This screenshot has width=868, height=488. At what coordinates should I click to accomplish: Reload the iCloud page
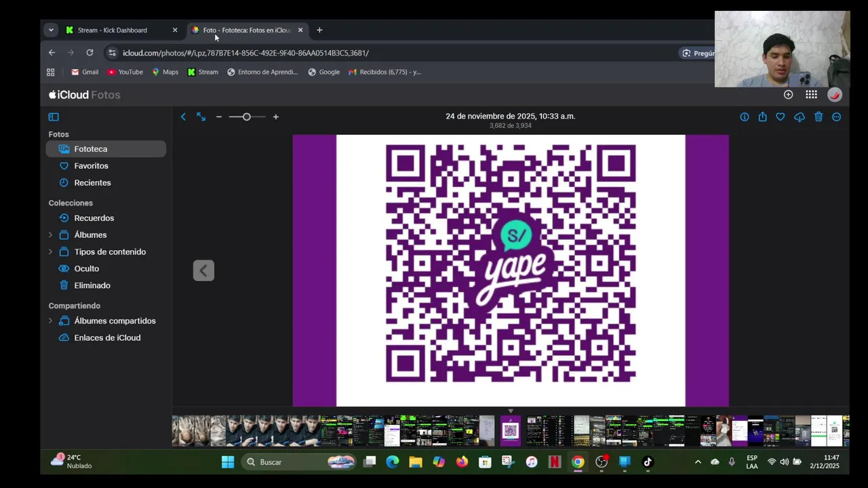point(90,53)
